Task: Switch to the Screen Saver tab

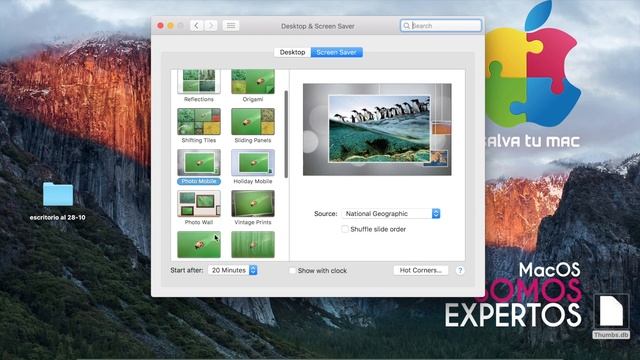Action: (336, 52)
